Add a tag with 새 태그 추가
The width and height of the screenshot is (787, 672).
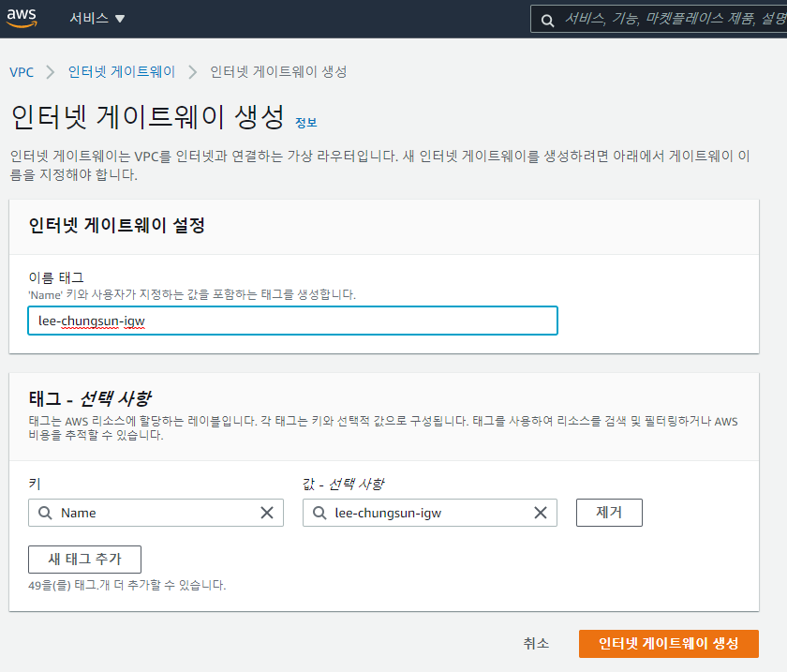click(85, 559)
